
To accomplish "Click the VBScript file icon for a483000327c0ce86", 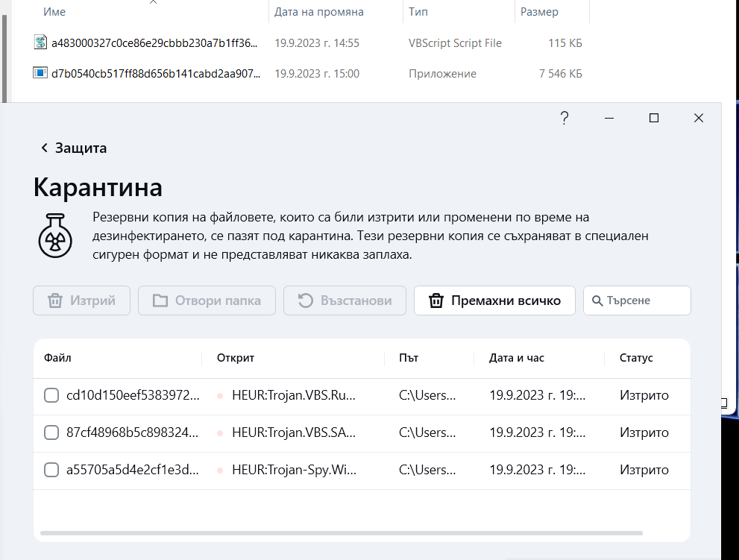I will click(40, 43).
